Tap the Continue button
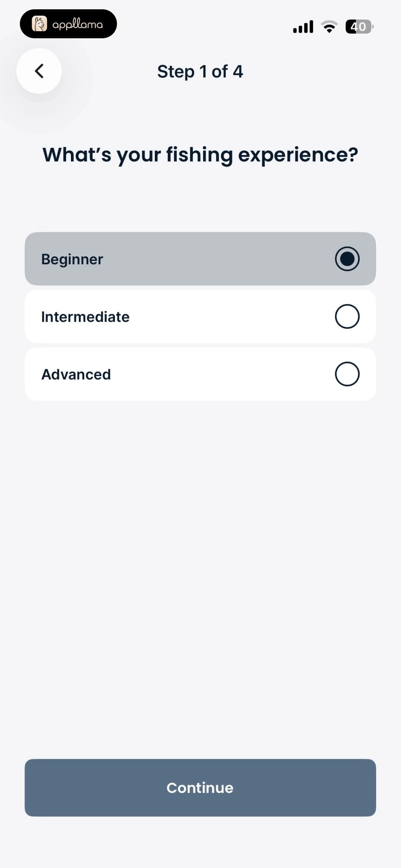The width and height of the screenshot is (401, 868). tap(200, 787)
